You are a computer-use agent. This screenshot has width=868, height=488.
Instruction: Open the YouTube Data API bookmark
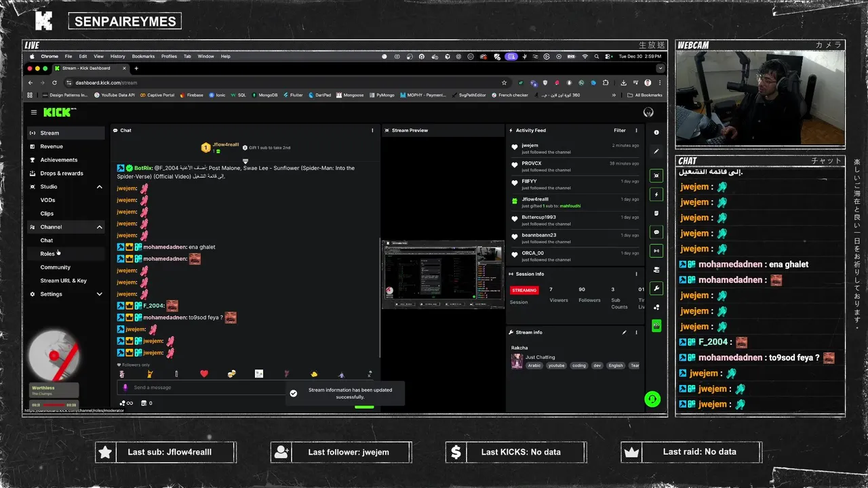click(x=114, y=95)
